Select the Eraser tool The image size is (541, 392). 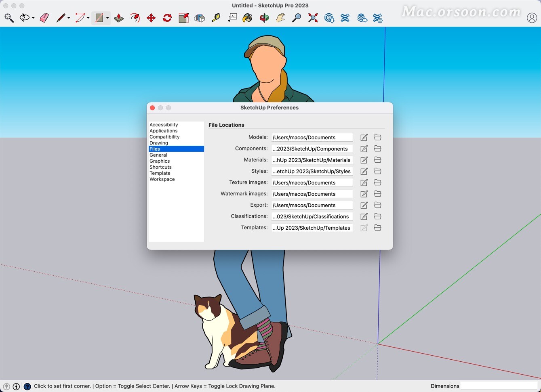pyautogui.click(x=44, y=18)
